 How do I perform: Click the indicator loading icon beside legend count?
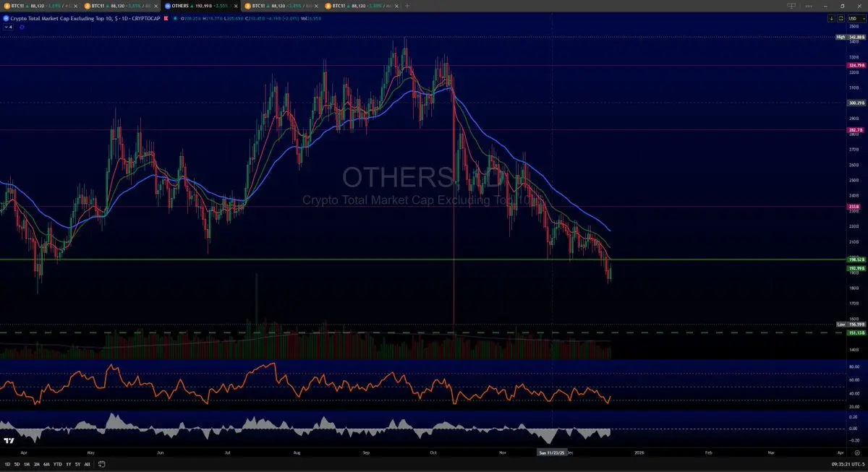coord(22,27)
